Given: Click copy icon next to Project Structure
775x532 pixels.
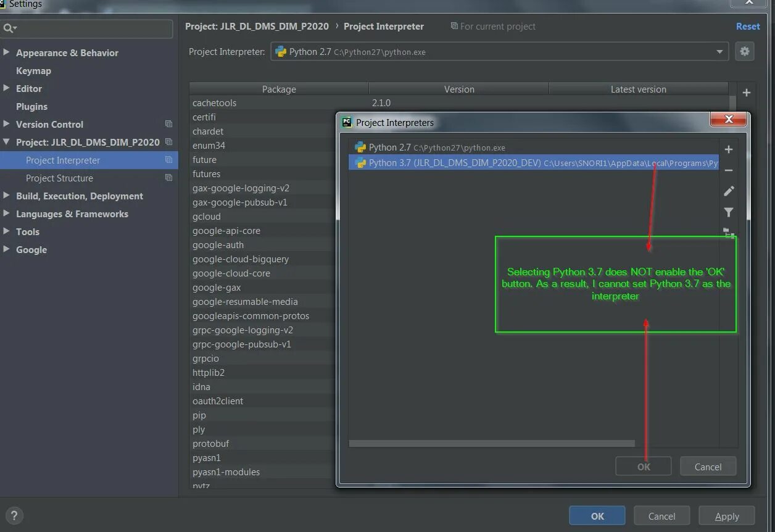Looking at the screenshot, I should point(168,178).
